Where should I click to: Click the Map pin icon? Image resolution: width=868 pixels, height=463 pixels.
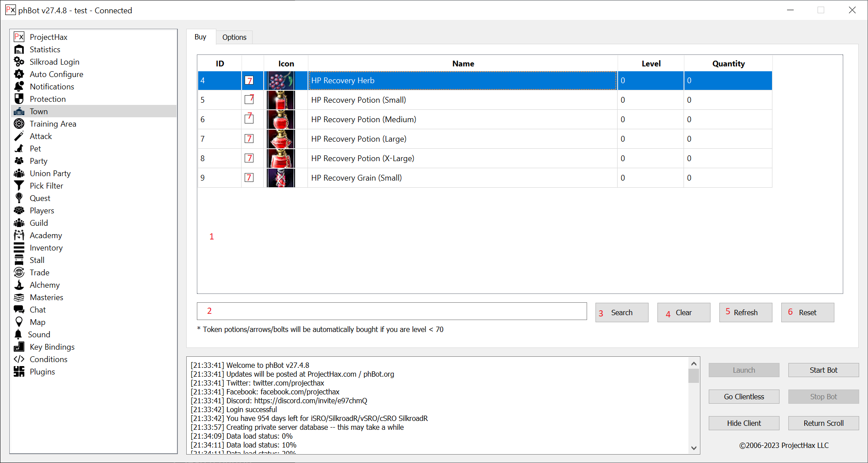(19, 322)
